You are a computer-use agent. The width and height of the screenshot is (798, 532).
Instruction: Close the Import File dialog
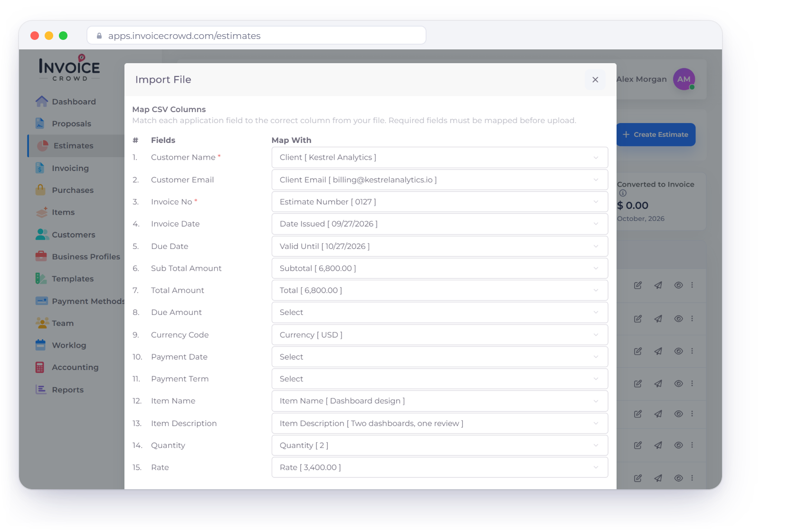[595, 80]
